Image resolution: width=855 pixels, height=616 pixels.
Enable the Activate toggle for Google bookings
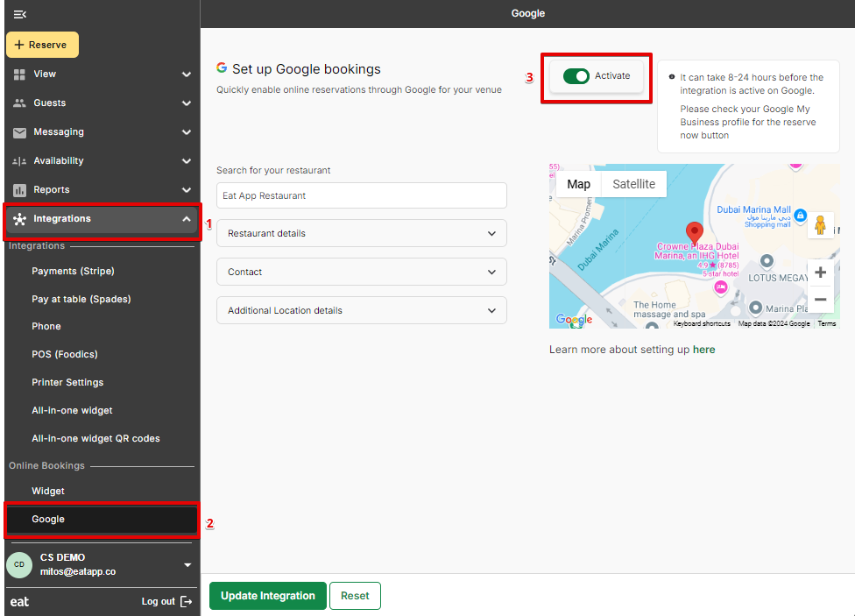click(576, 76)
